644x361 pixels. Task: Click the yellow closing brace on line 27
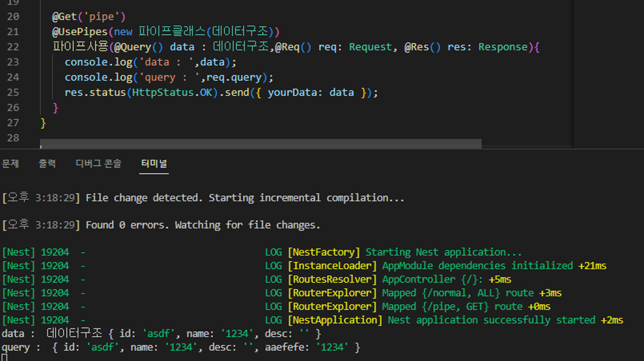coord(43,123)
